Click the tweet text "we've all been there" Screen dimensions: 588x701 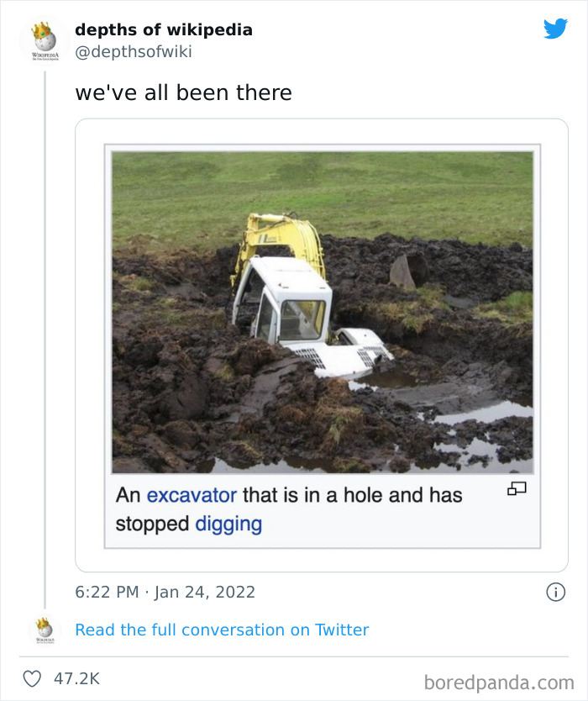point(183,92)
